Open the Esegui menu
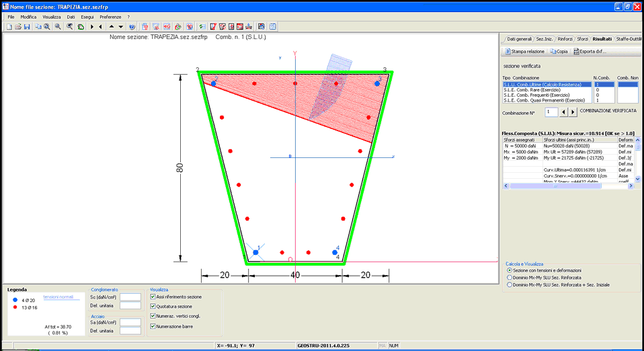 [x=87, y=17]
